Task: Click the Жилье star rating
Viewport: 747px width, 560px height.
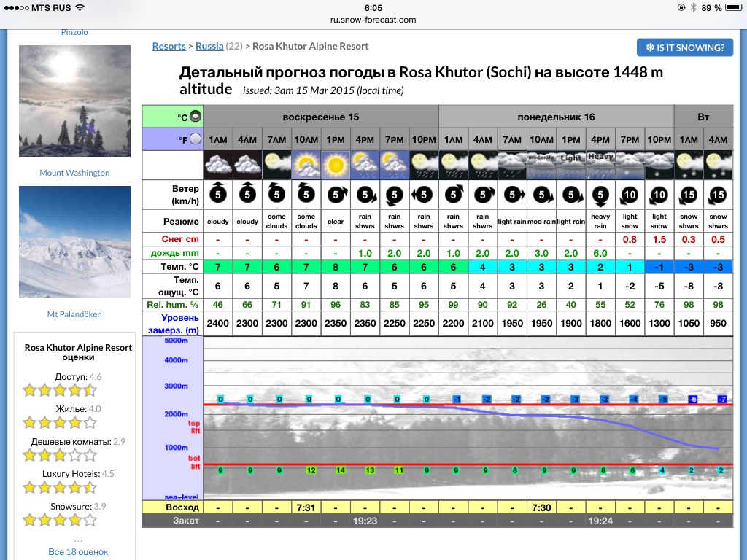Action: click(60, 422)
